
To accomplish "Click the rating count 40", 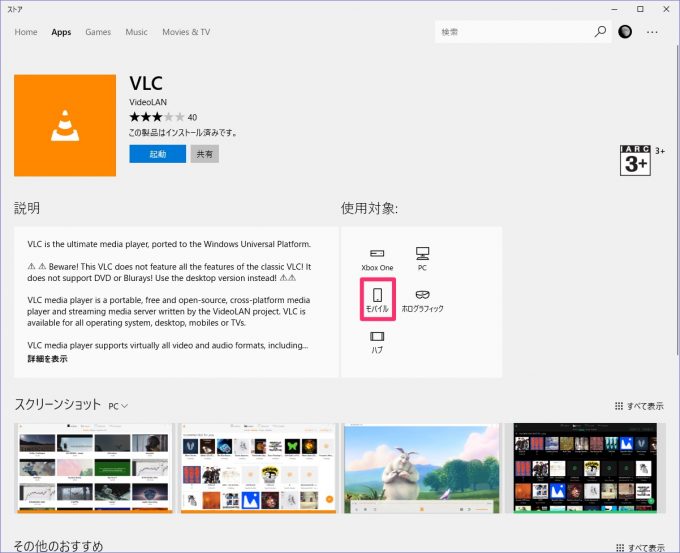I will tap(192, 117).
